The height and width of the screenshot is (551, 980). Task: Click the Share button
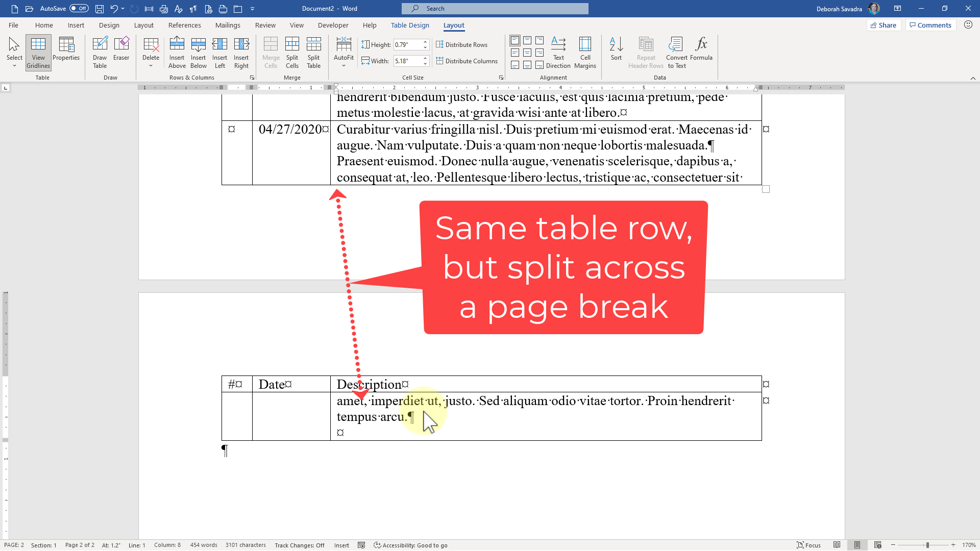pos(884,24)
